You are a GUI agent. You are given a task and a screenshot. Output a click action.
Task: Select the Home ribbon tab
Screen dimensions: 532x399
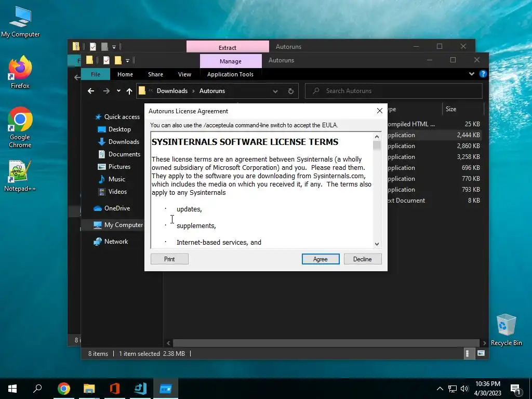coord(125,74)
